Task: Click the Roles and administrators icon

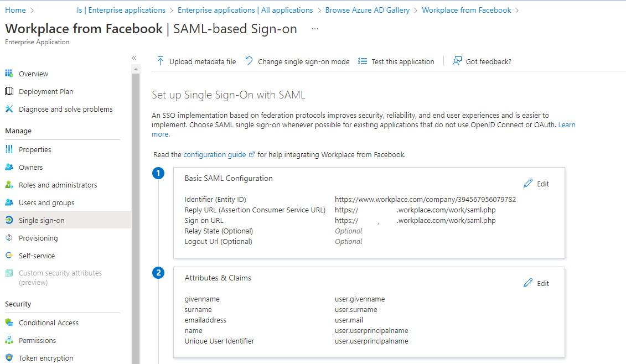Action: (9, 185)
